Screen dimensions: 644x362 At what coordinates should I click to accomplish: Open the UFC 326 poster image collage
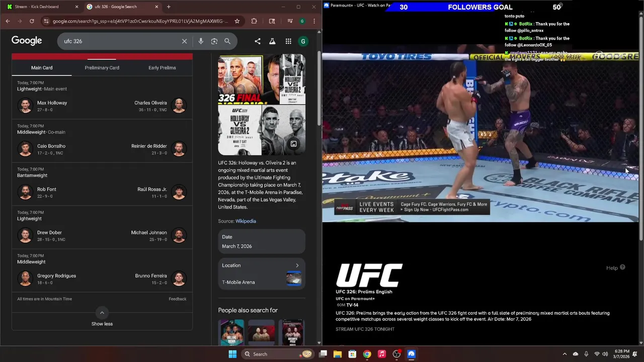click(x=262, y=104)
